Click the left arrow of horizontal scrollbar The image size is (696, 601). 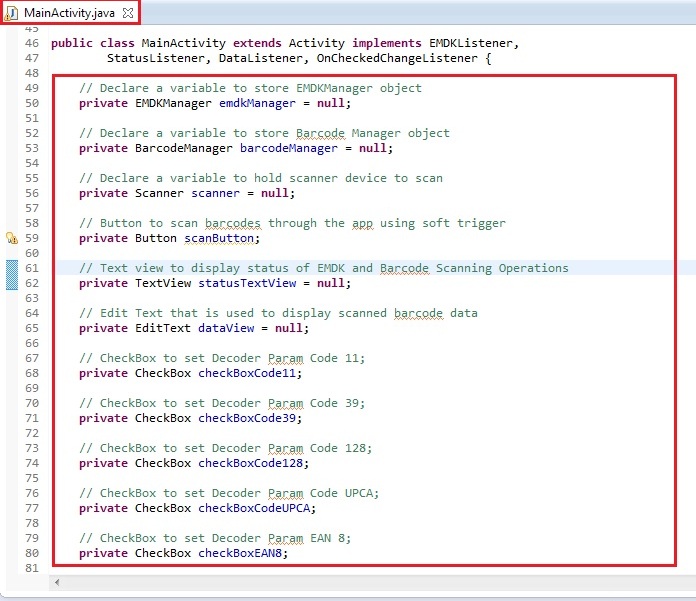[56, 582]
